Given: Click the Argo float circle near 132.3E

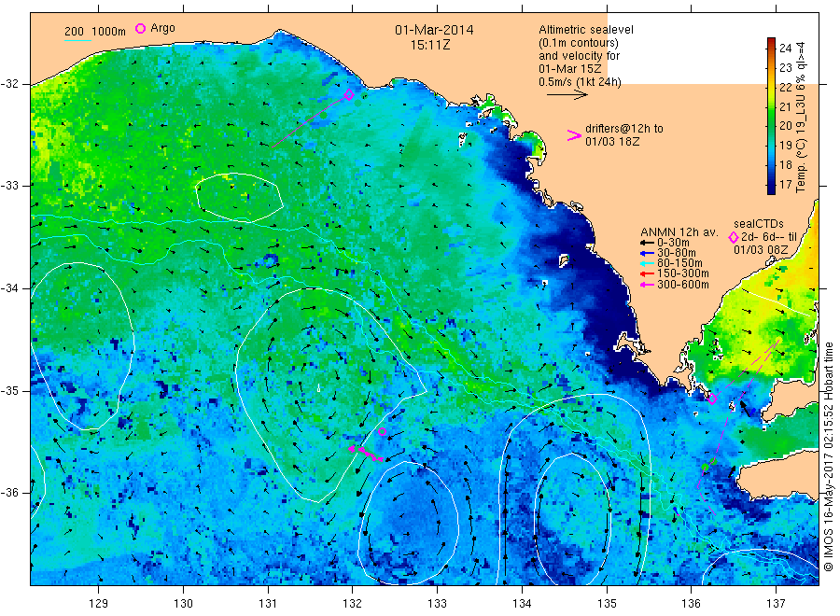Looking at the screenshot, I should pos(382,432).
